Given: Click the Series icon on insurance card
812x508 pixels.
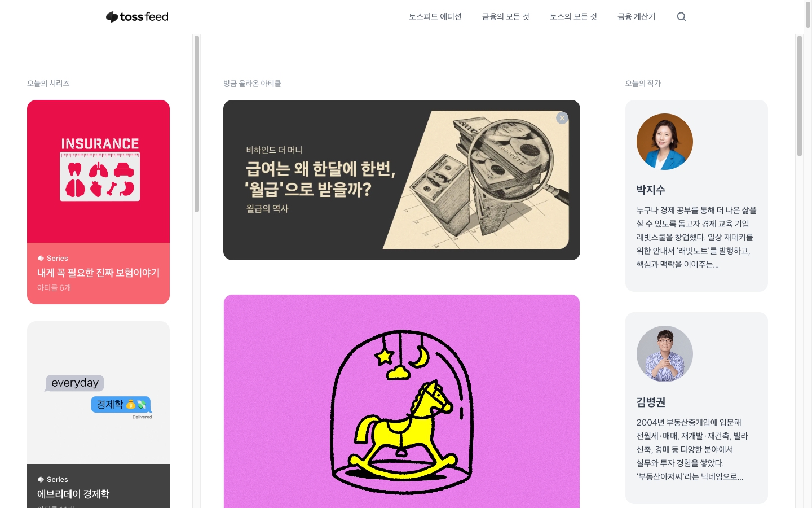Looking at the screenshot, I should click(41, 258).
